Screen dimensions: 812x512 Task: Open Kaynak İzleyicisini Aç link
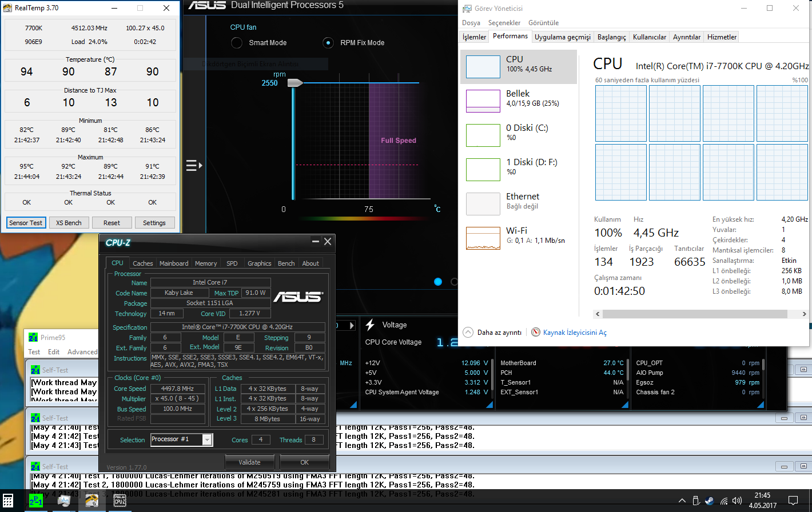[x=575, y=333]
